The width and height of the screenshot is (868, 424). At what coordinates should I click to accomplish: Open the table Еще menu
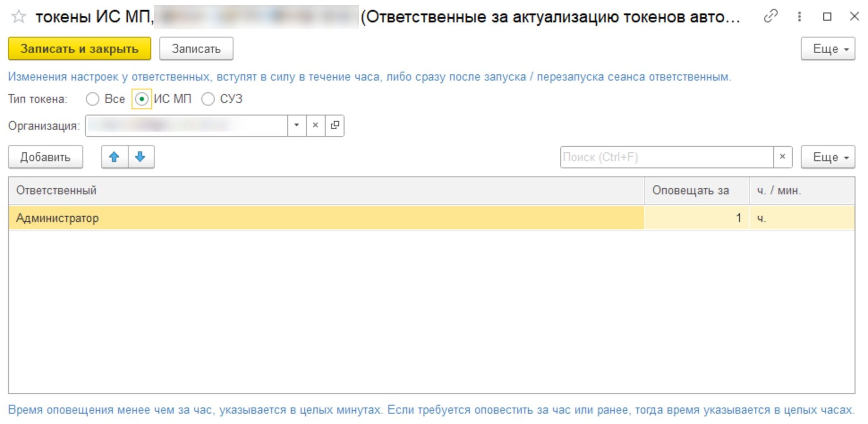[828, 157]
